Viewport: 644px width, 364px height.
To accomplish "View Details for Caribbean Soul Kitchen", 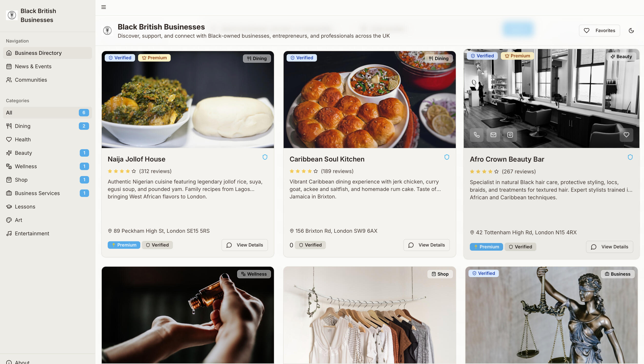I will (426, 245).
